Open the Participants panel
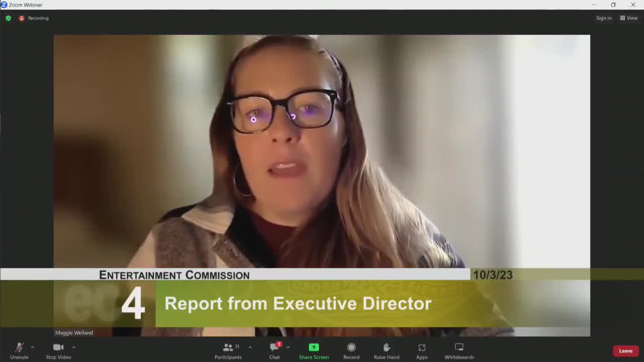Screen dimensions: 644x362 click(228, 350)
